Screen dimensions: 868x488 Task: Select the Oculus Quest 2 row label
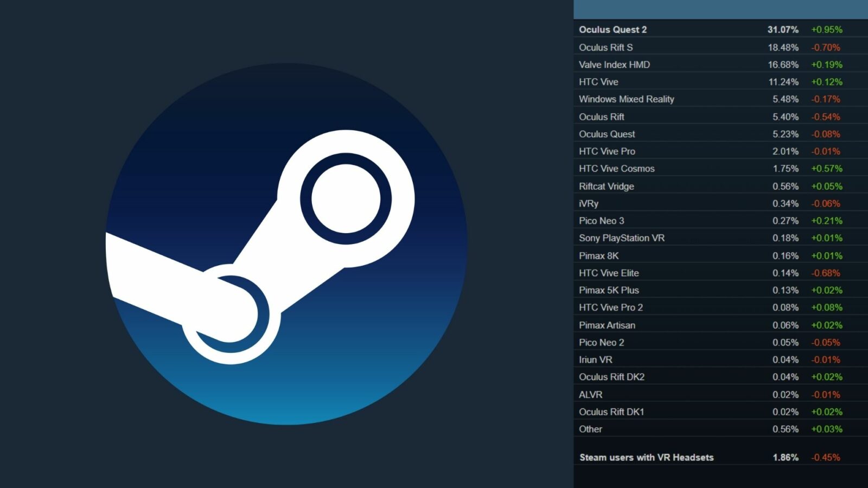pos(612,30)
